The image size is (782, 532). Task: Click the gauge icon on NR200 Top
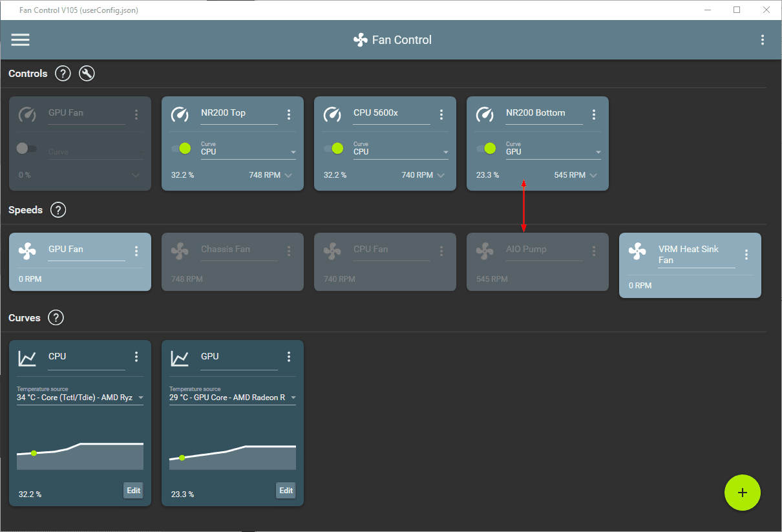tap(180, 114)
